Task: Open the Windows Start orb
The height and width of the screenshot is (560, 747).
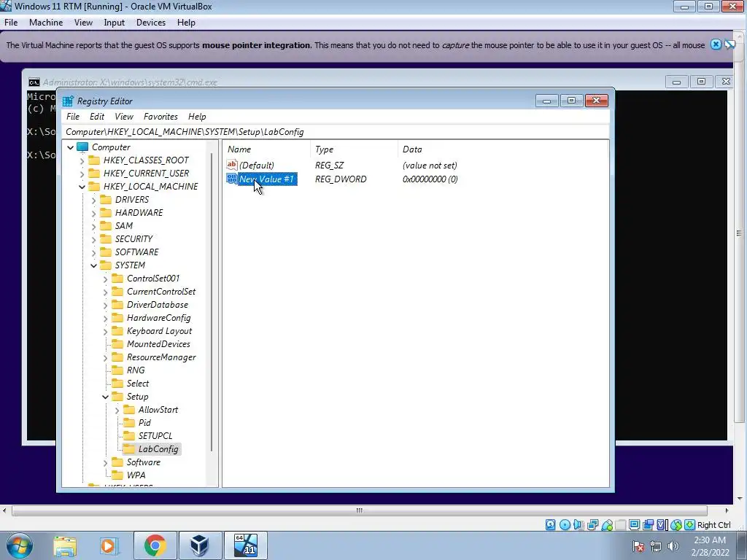Action: click(20, 545)
